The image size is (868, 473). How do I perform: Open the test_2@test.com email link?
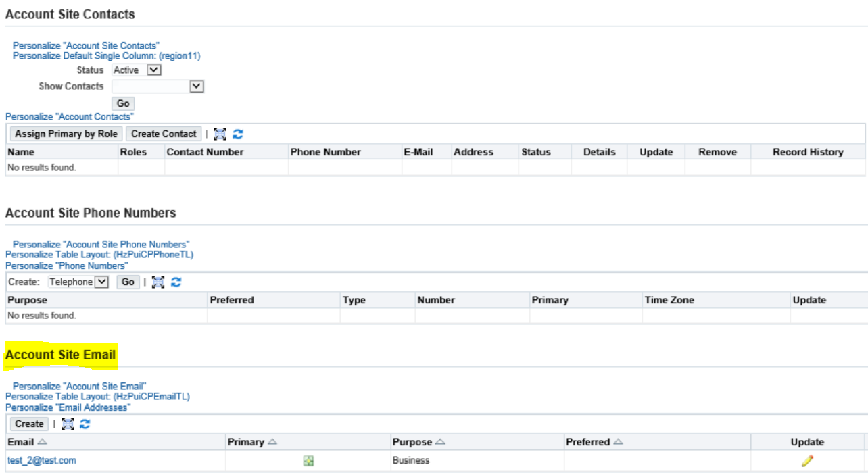point(42,460)
